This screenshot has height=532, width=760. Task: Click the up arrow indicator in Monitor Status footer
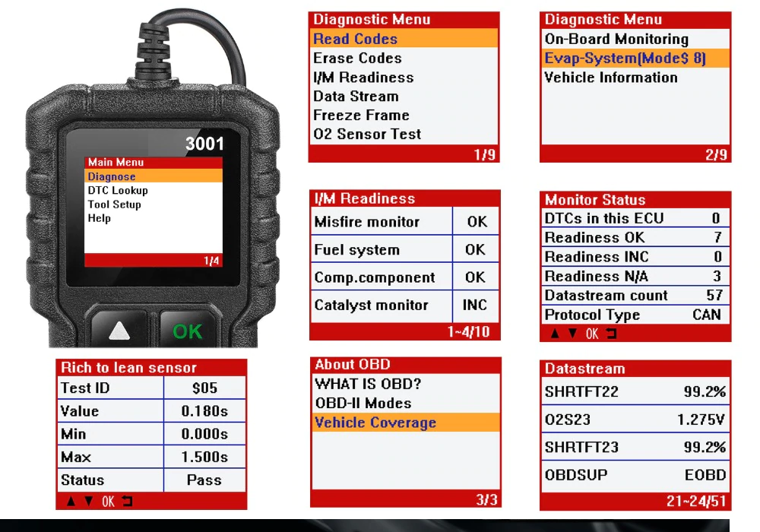[x=555, y=332]
